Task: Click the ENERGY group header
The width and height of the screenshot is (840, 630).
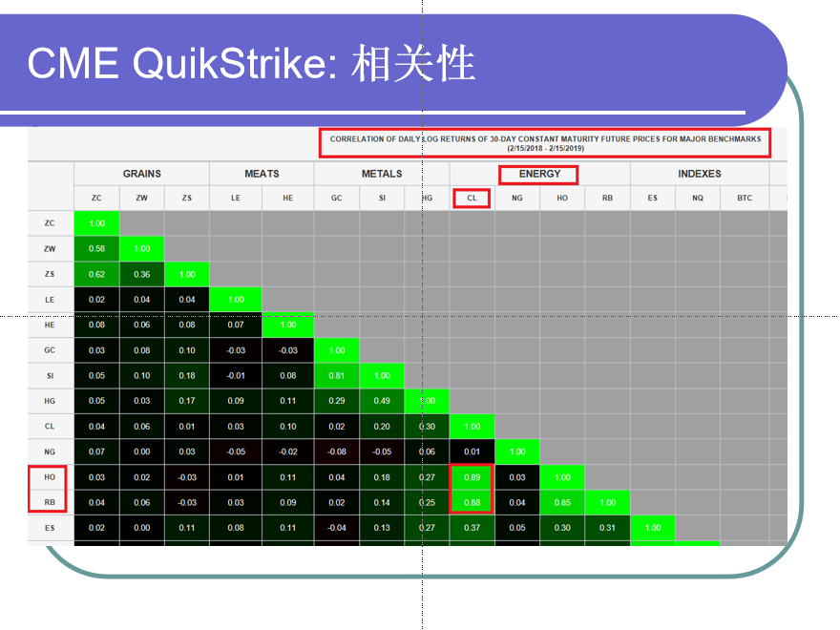Action: (539, 174)
